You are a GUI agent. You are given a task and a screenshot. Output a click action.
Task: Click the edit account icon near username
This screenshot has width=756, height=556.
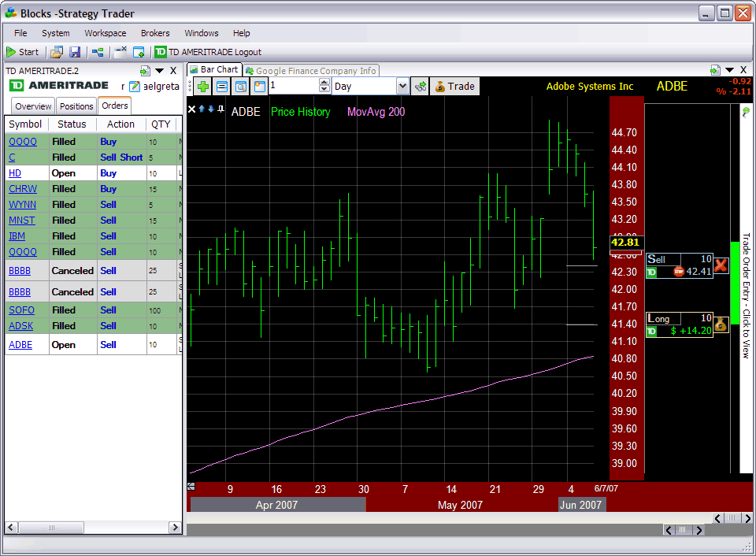tap(135, 86)
